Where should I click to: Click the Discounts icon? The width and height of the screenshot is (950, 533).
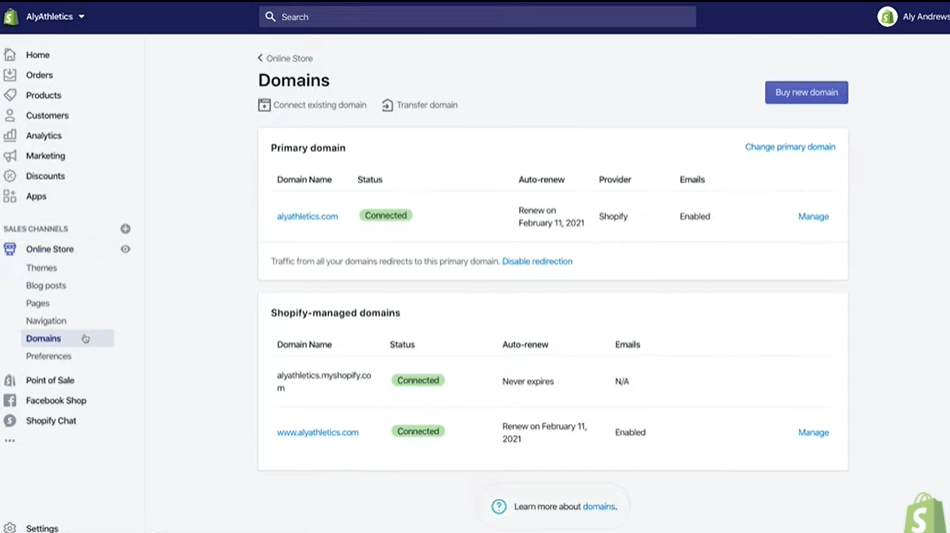click(x=10, y=176)
